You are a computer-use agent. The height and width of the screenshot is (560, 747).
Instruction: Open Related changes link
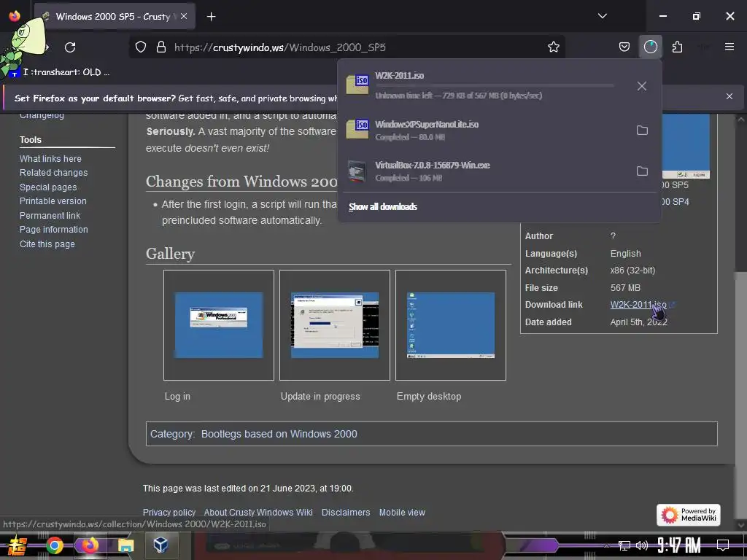pyautogui.click(x=53, y=172)
